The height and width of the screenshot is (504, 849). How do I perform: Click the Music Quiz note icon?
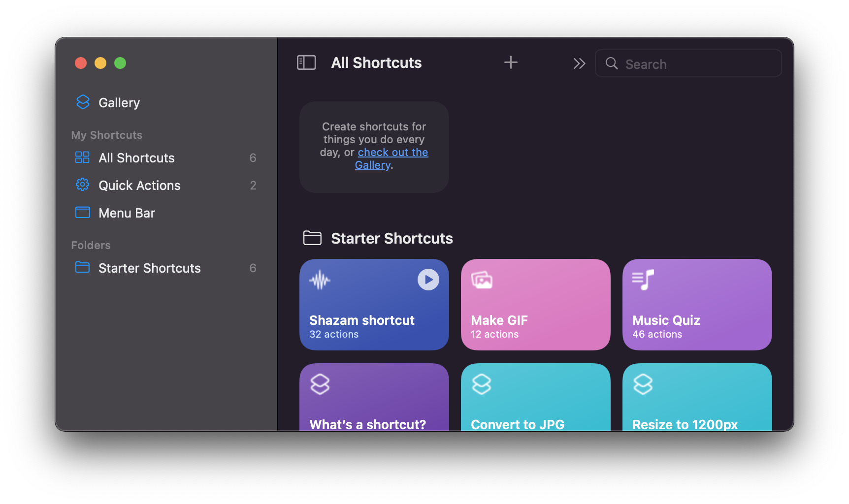(x=643, y=280)
